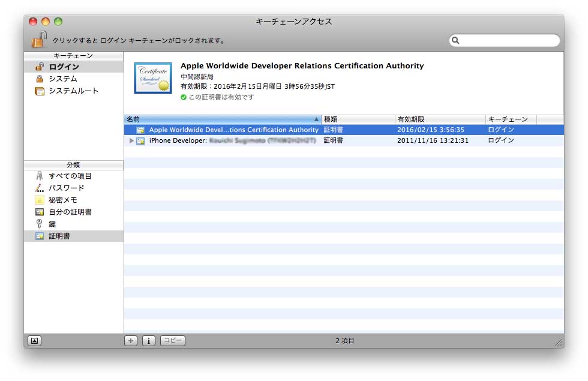The width and height of the screenshot is (588, 381).
Task: Select the システム keychain
Action: coord(62,79)
